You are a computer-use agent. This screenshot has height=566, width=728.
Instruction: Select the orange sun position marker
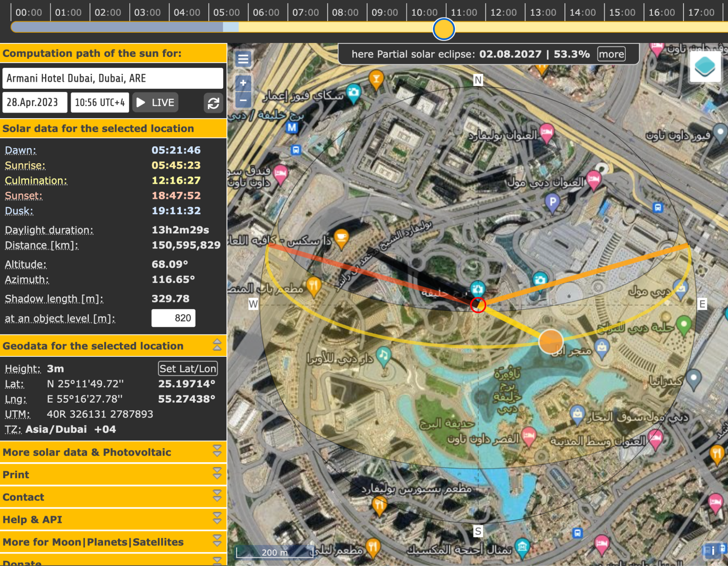pyautogui.click(x=551, y=341)
